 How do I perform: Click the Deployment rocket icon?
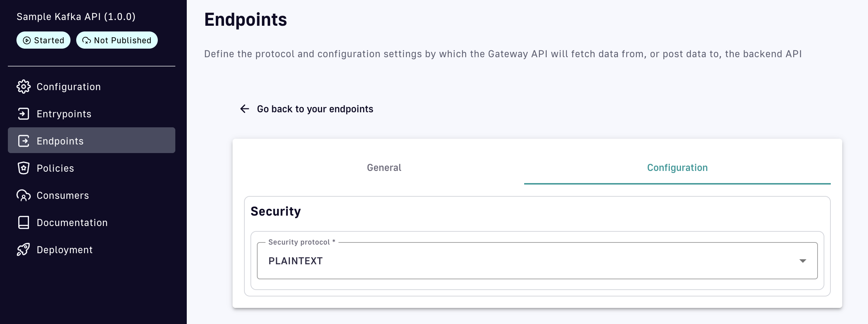click(24, 250)
